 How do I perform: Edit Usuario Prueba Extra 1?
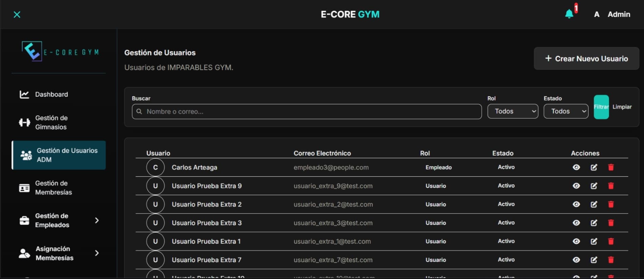coord(594,241)
